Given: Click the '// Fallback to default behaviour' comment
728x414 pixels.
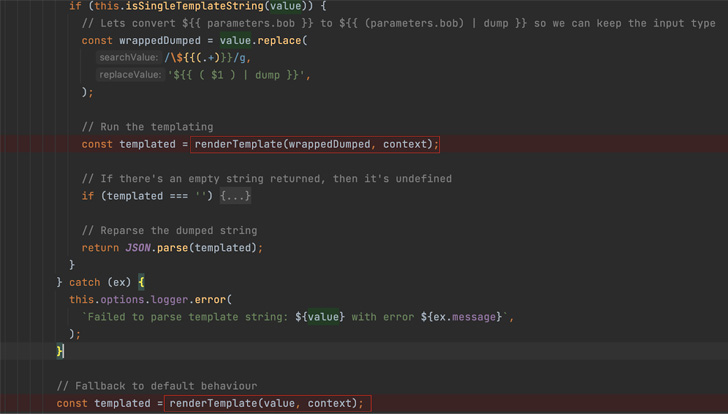Looking at the screenshot, I should [x=156, y=386].
